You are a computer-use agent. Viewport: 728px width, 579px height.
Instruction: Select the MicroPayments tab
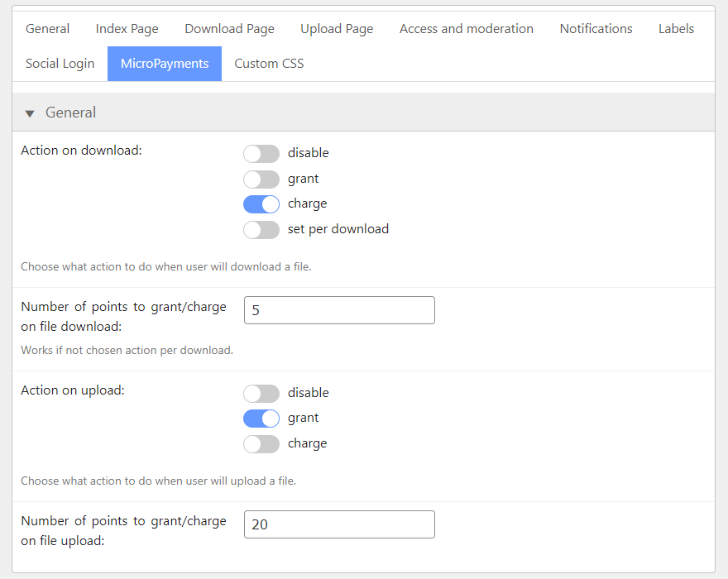pyautogui.click(x=165, y=64)
